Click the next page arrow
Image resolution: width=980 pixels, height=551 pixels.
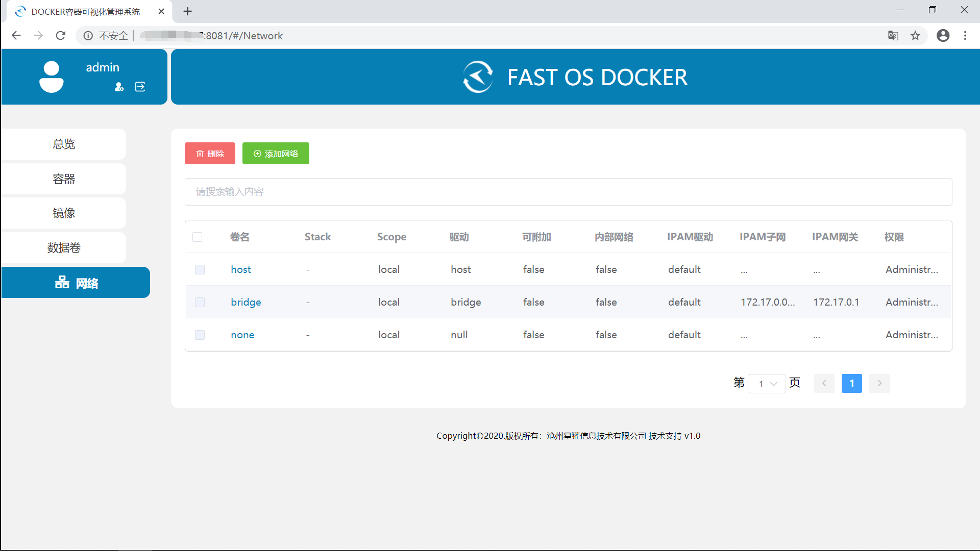coord(879,383)
